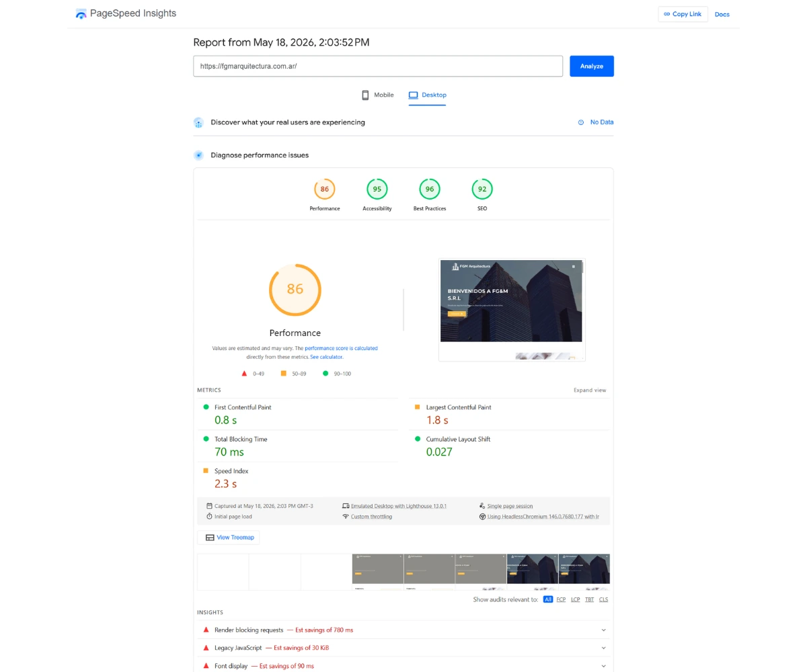Viewport: 807px width, 672px height.
Task: Click the calendar icon beside Captured at
Action: pyautogui.click(x=209, y=506)
